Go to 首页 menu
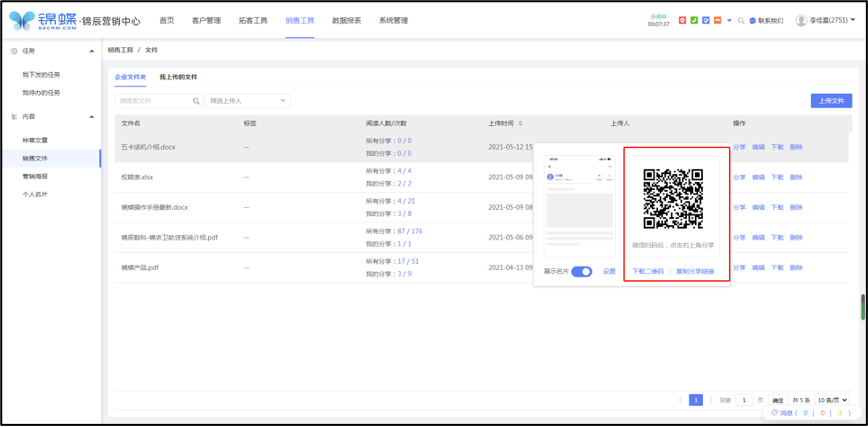868x427 pixels. tap(167, 20)
